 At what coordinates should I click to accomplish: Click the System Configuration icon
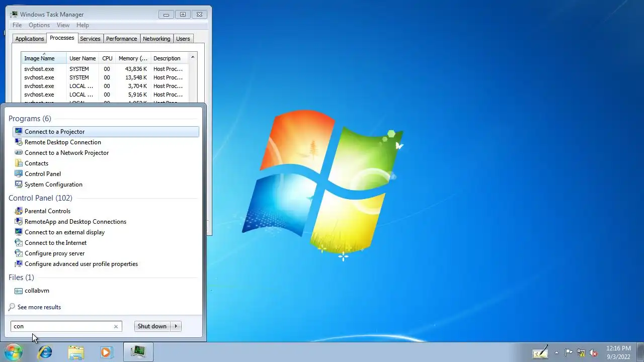click(x=19, y=184)
